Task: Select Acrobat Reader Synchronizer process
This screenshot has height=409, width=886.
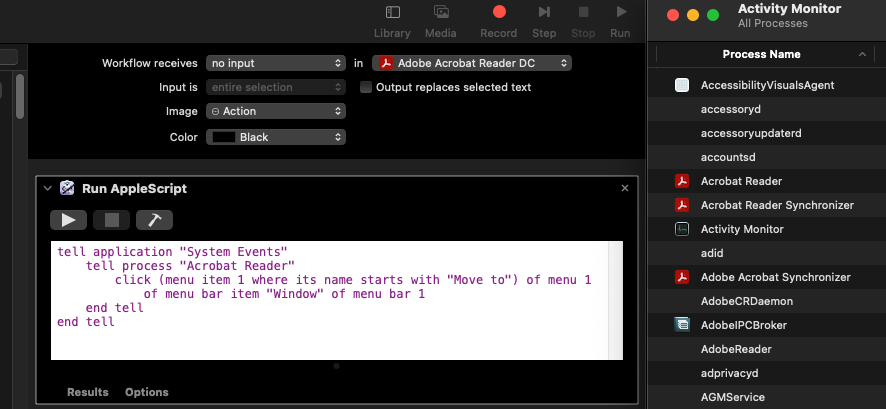Action: (767, 205)
